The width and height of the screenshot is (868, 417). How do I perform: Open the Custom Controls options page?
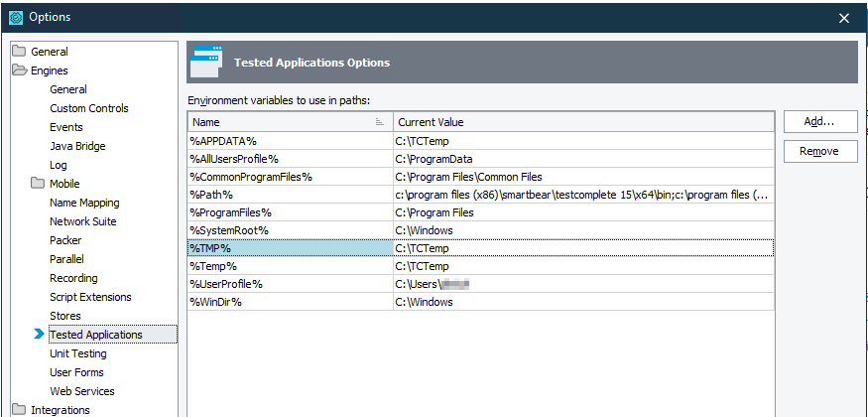[89, 108]
